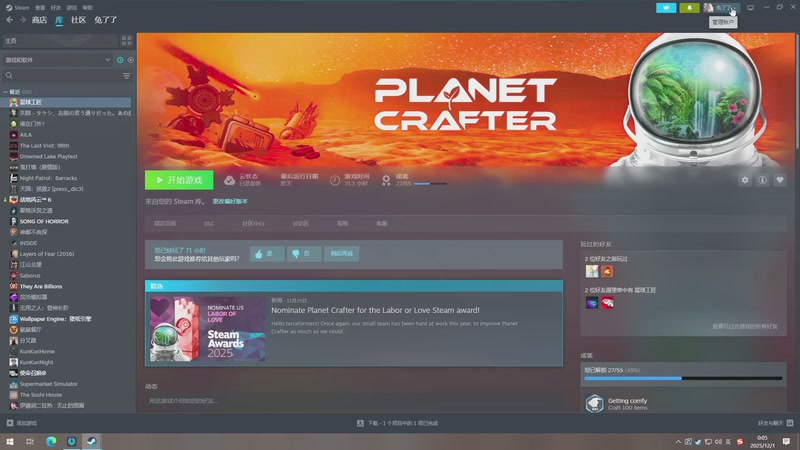The height and width of the screenshot is (450, 800).
Task: Click achievement progress bar near play button
Action: (430, 184)
